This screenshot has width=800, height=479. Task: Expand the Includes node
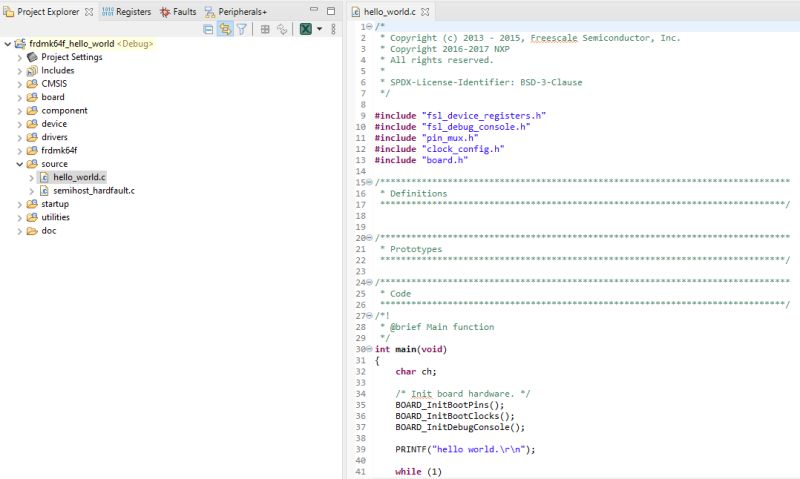tap(19, 71)
